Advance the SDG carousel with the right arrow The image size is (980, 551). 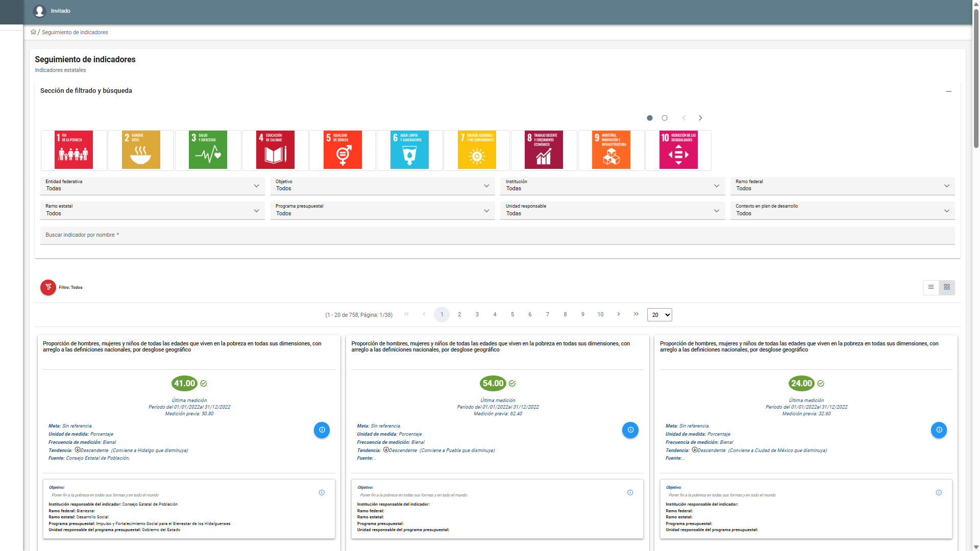(x=700, y=118)
